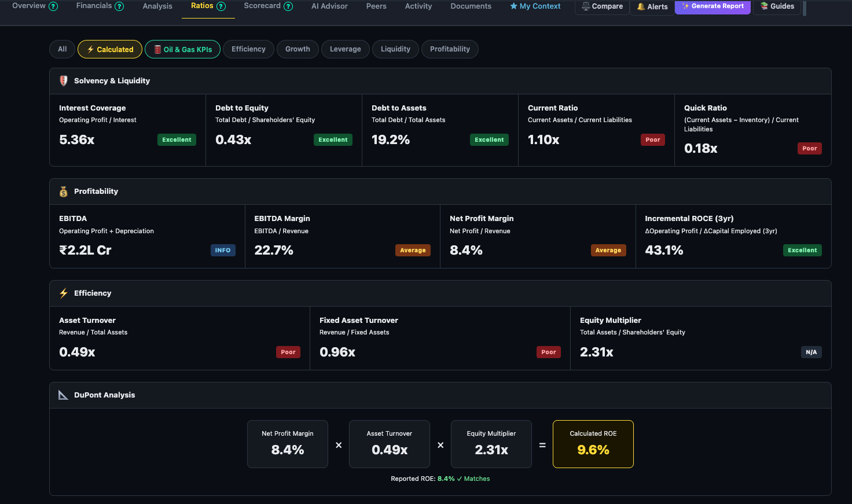Click shield icon in Solvency & Liquidity header
Screen dimensions: 852x504
point(64,81)
